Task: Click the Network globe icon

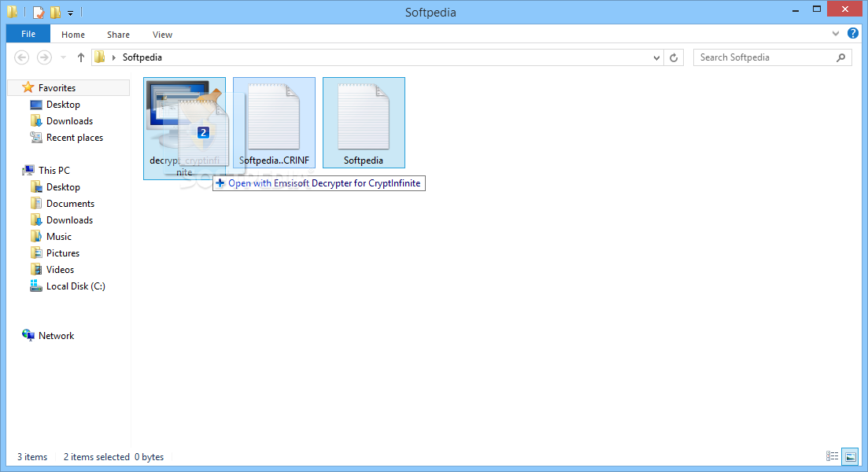Action: tap(28, 335)
